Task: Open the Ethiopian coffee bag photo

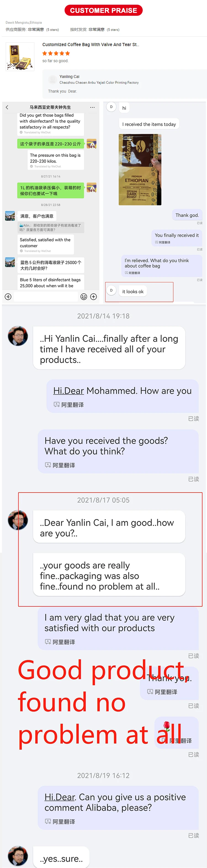Action: tap(140, 169)
